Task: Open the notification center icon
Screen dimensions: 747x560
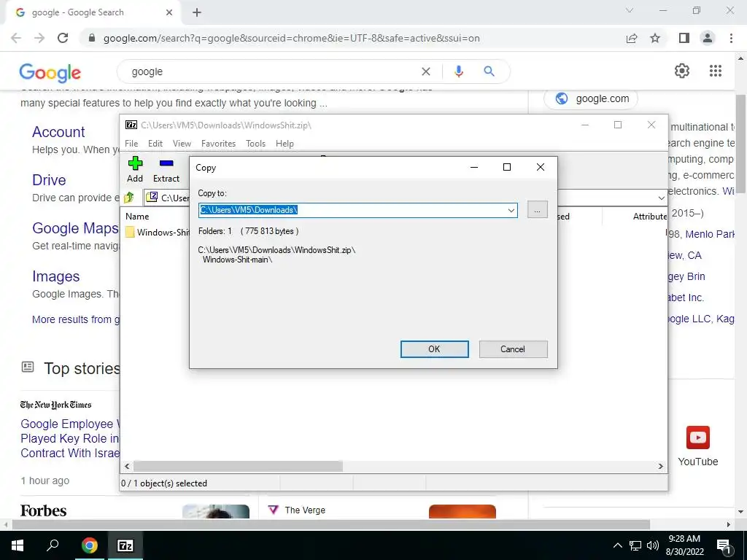Action: 724,545
